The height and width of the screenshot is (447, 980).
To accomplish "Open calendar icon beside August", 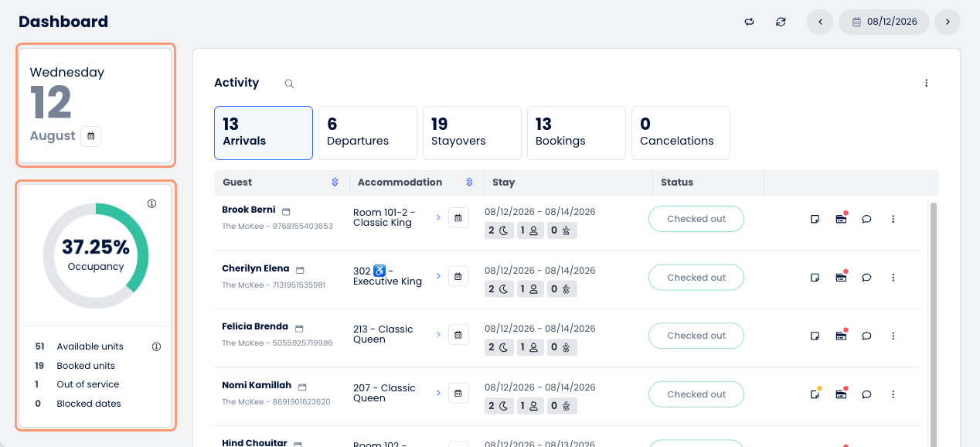I will pos(90,136).
